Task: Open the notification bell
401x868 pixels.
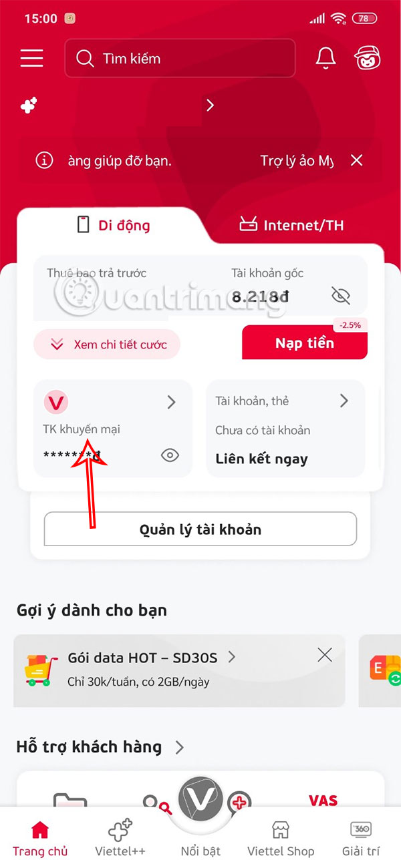Action: tap(325, 58)
